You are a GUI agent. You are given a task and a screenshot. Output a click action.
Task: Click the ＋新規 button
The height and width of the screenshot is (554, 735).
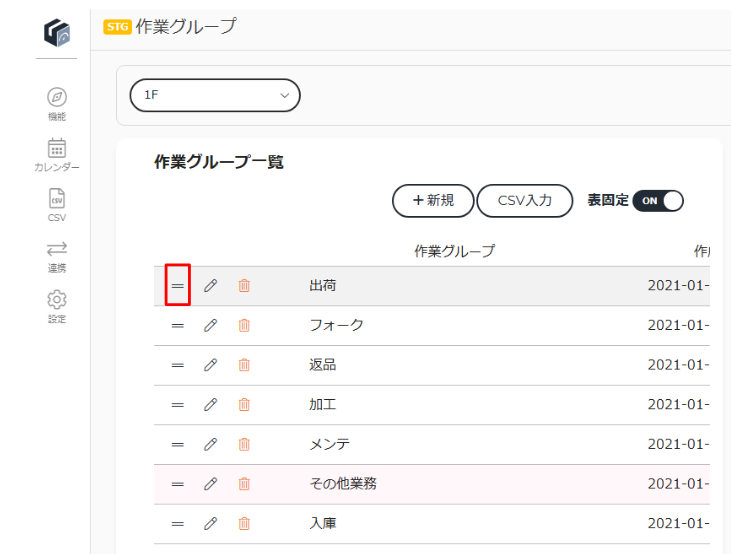click(433, 201)
